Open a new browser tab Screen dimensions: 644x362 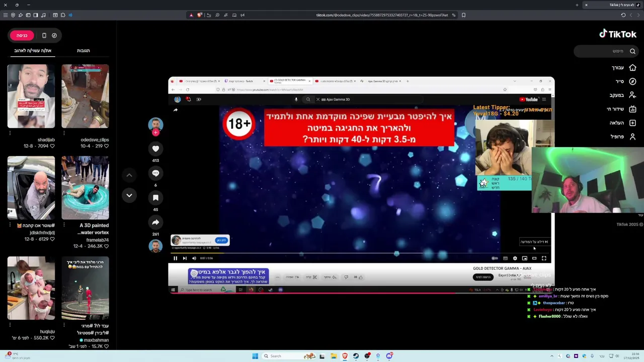point(577,5)
